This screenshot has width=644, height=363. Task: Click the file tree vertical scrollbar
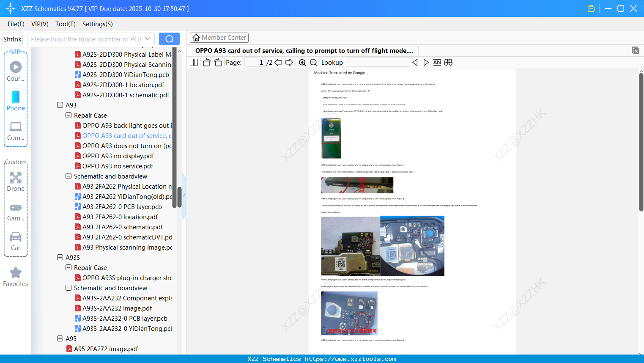(x=179, y=197)
